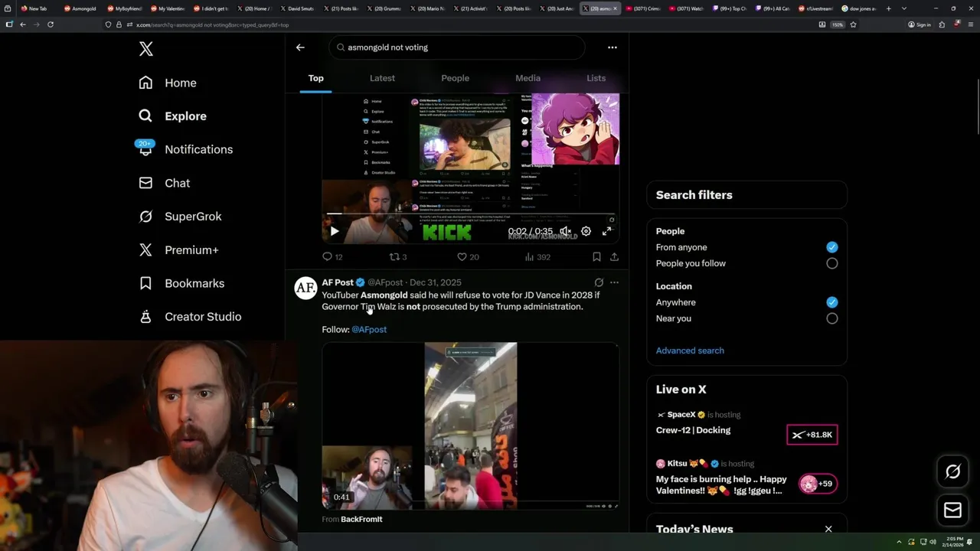Click the browser Reload button

pyautogui.click(x=51, y=24)
